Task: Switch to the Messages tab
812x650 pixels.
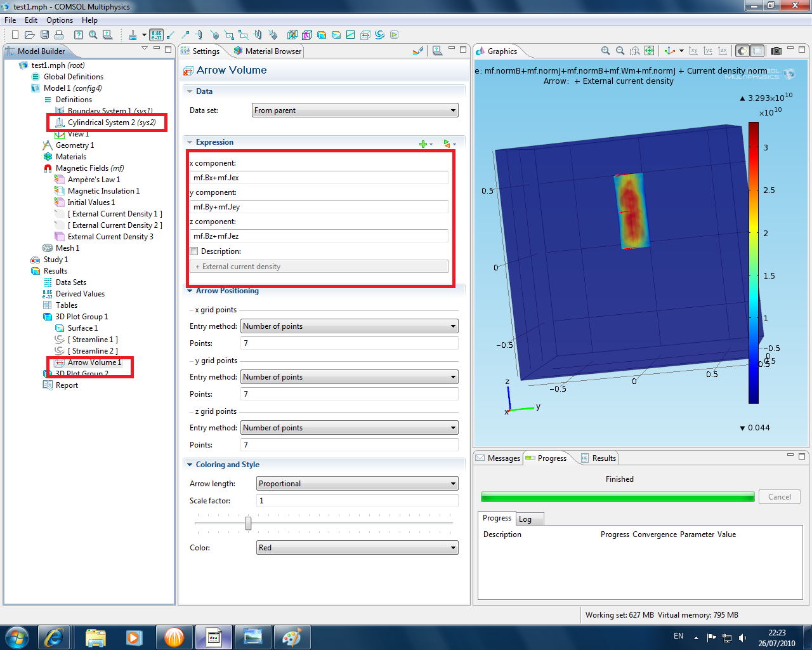Action: coord(498,458)
